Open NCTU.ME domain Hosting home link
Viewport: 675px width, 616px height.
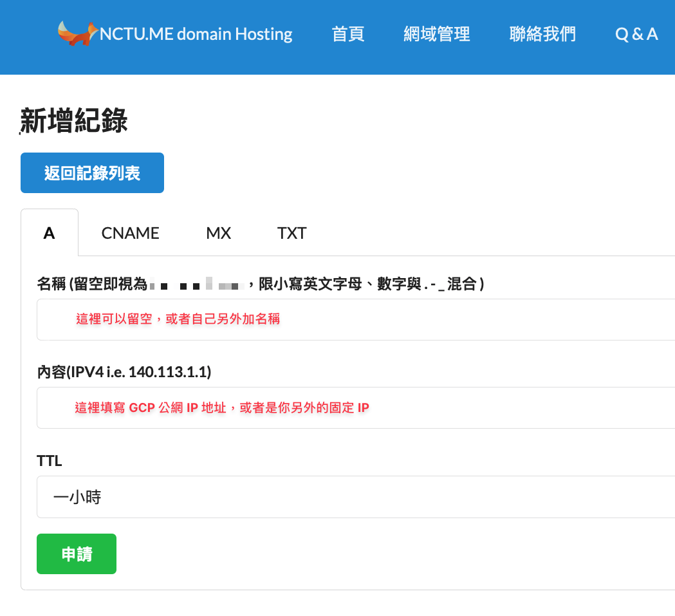coord(196,34)
